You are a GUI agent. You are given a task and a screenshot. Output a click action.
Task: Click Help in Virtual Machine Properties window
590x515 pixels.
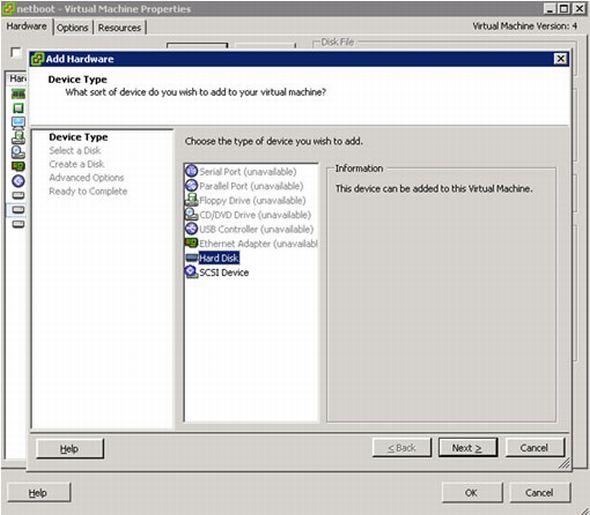click(38, 492)
